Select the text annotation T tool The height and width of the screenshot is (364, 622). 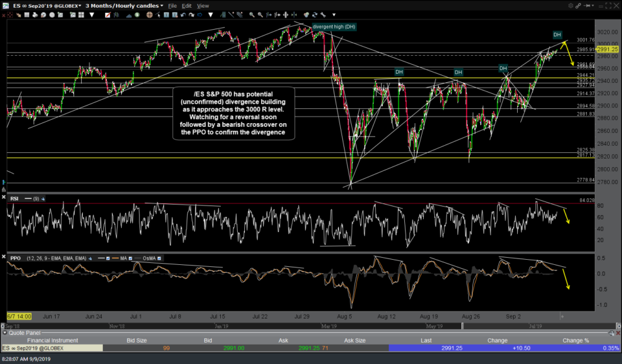click(x=167, y=15)
